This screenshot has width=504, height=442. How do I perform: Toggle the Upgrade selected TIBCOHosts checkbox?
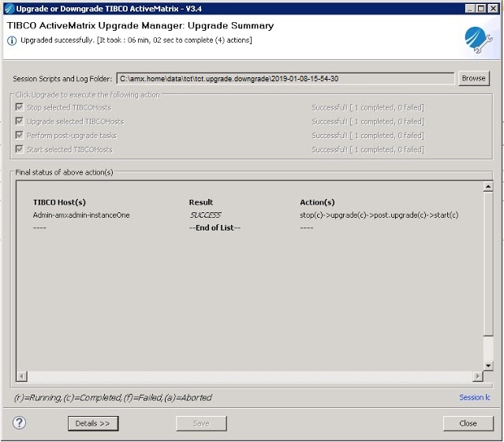[x=19, y=121]
